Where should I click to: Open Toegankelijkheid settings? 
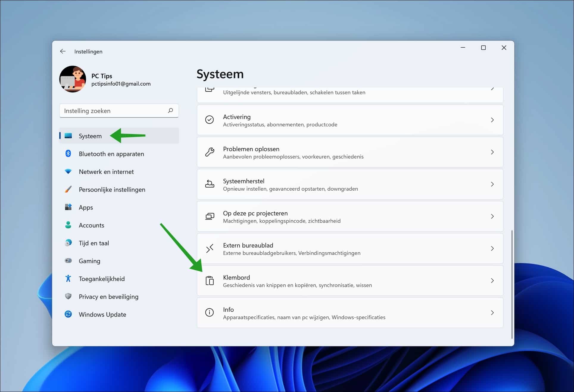(101, 279)
